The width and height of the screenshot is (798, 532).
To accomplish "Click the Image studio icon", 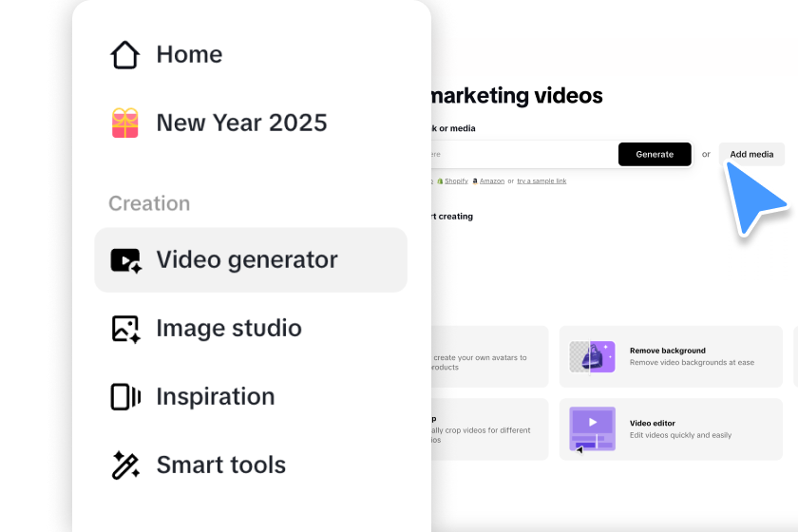I will point(125,329).
